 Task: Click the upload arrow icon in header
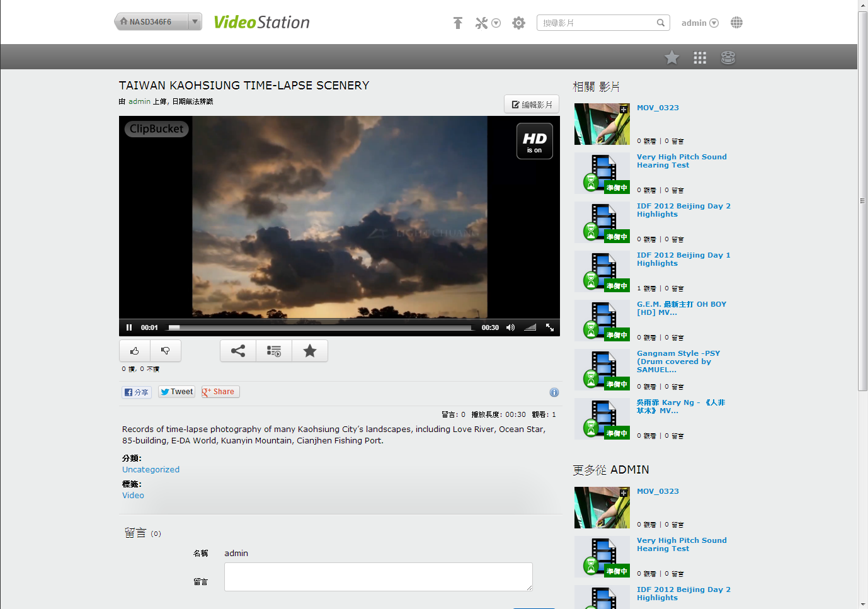(x=458, y=23)
